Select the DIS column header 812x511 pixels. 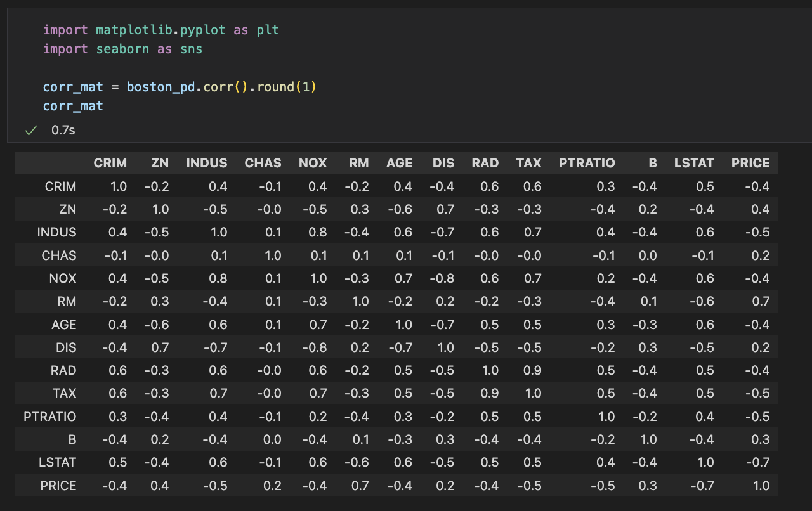443,163
